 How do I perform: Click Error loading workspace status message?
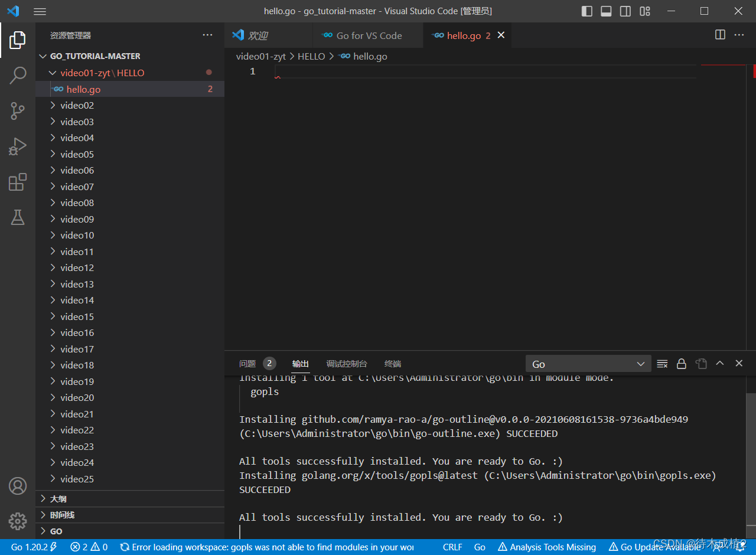click(x=266, y=547)
